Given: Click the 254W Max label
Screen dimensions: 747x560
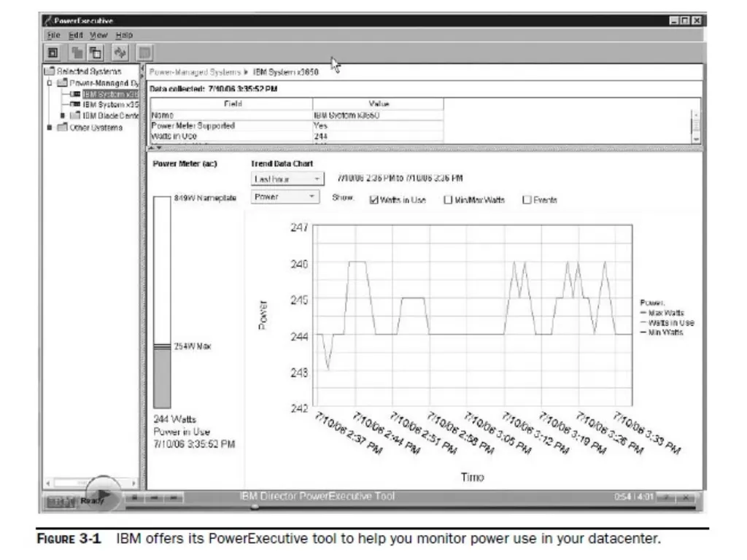Looking at the screenshot, I should (x=192, y=346).
